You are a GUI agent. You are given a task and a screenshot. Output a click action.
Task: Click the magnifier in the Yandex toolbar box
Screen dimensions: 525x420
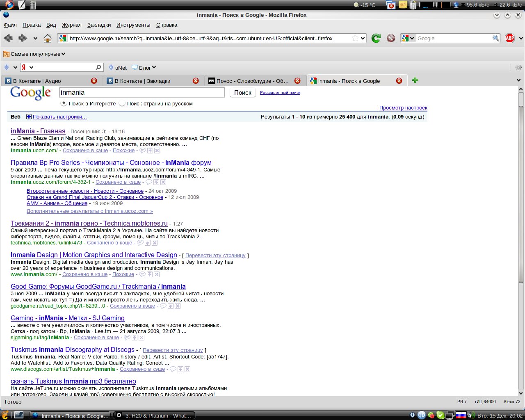pos(98,67)
